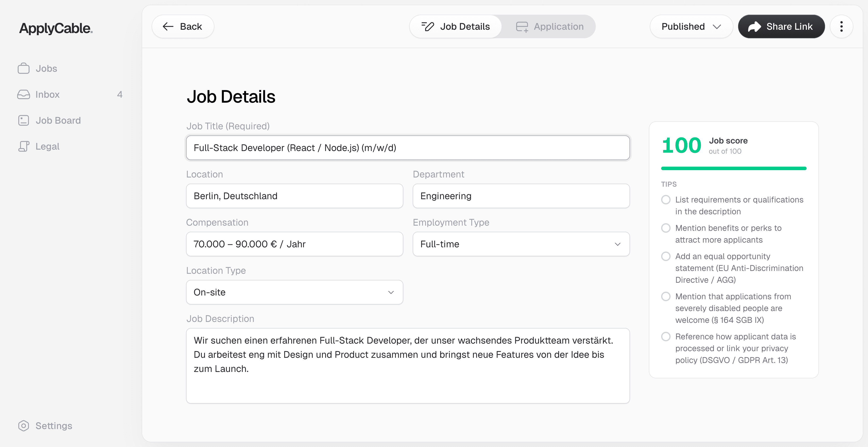Click the 'Job Details' page heading
Screen dimensions: 868x447
(x=231, y=97)
